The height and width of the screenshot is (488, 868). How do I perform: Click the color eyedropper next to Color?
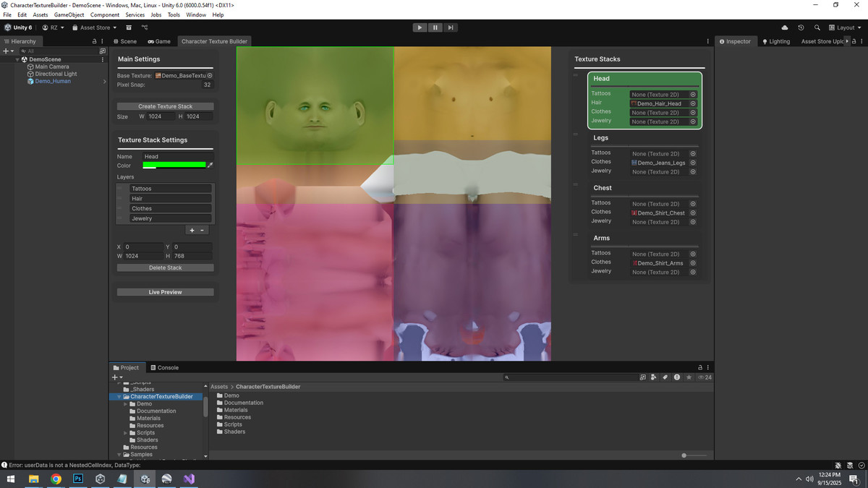210,166
